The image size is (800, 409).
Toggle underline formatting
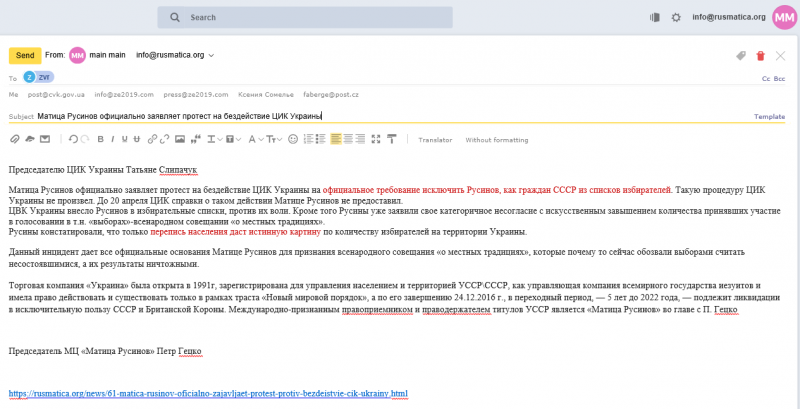pos(124,139)
